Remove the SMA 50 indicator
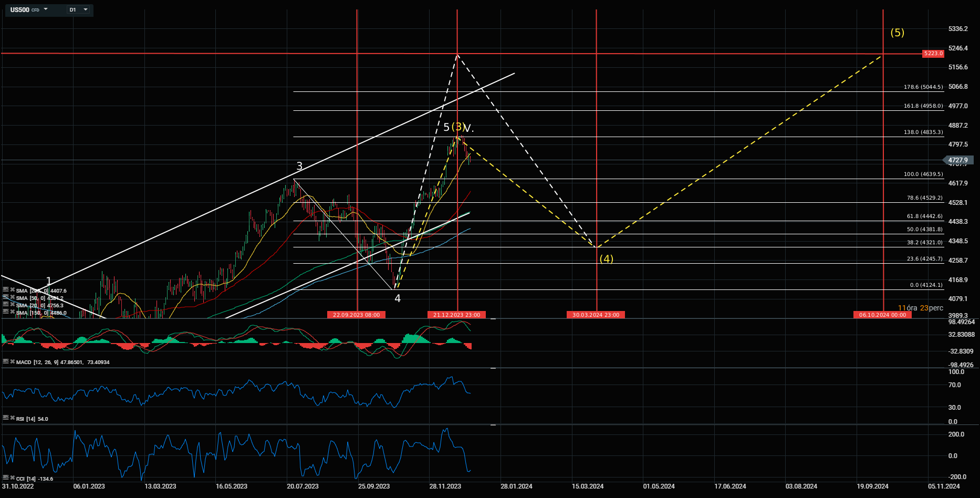 tap(12, 297)
